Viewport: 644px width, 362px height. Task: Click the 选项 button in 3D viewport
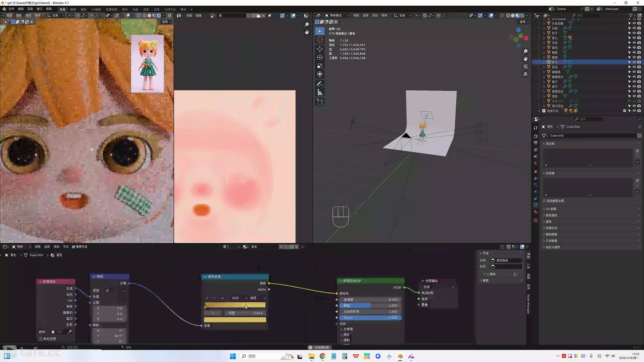(524, 22)
